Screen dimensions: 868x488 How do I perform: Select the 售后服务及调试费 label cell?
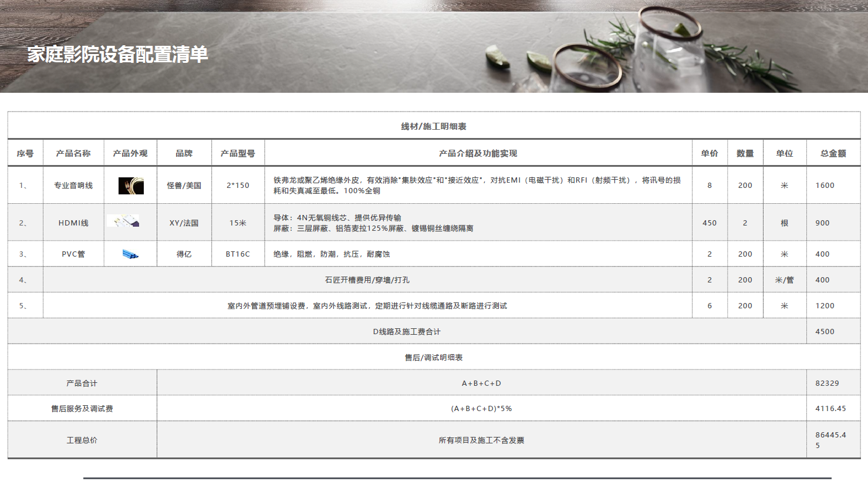[82, 409]
